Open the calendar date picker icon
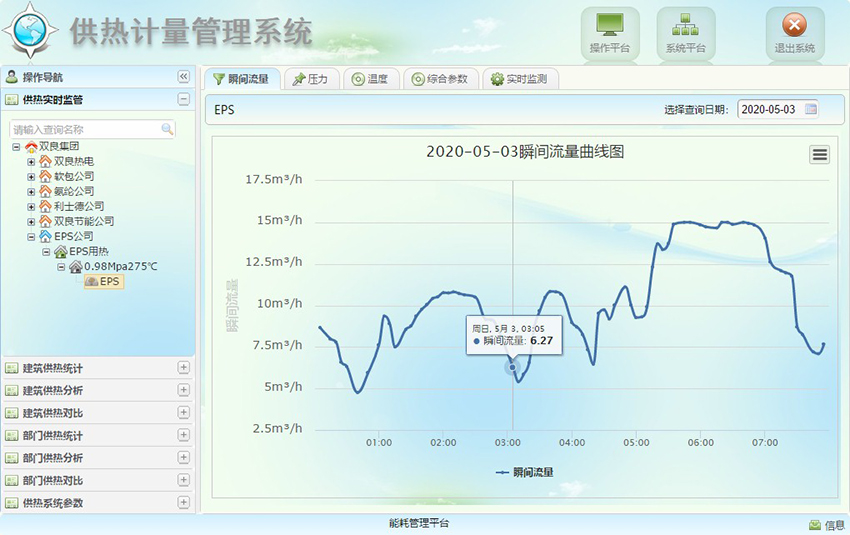This screenshot has width=850, height=535. pyautogui.click(x=811, y=109)
